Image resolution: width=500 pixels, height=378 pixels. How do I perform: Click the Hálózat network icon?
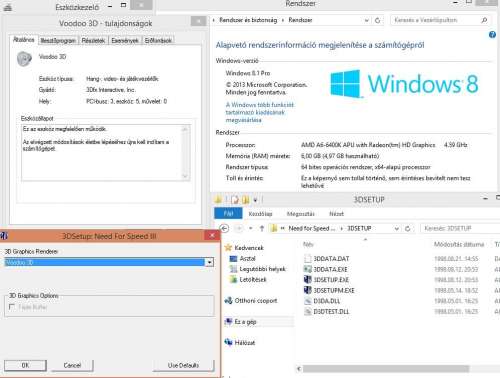tap(228, 342)
